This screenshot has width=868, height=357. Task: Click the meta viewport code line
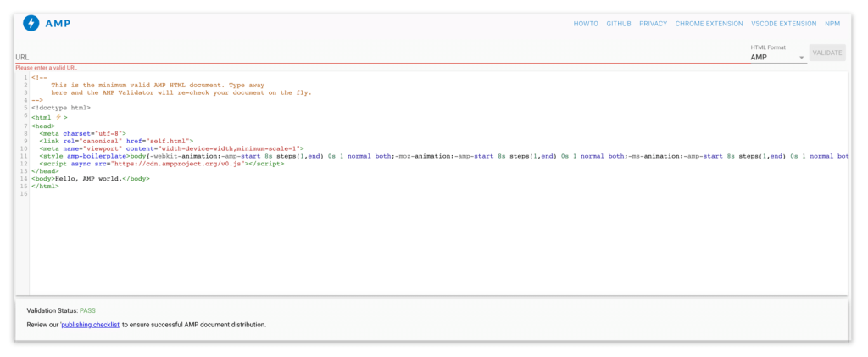click(x=170, y=148)
